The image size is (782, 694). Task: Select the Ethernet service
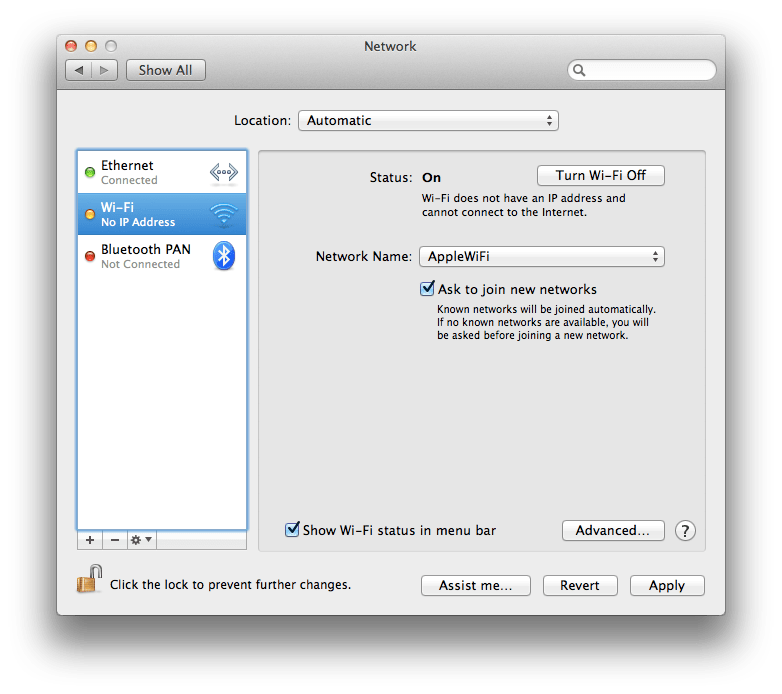pyautogui.click(x=162, y=173)
